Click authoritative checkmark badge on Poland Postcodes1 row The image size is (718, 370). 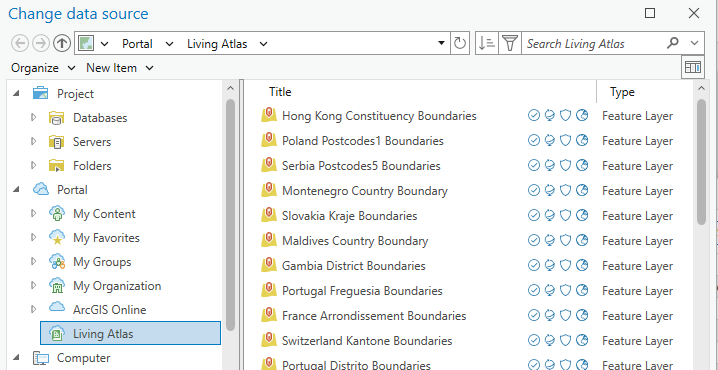click(533, 140)
